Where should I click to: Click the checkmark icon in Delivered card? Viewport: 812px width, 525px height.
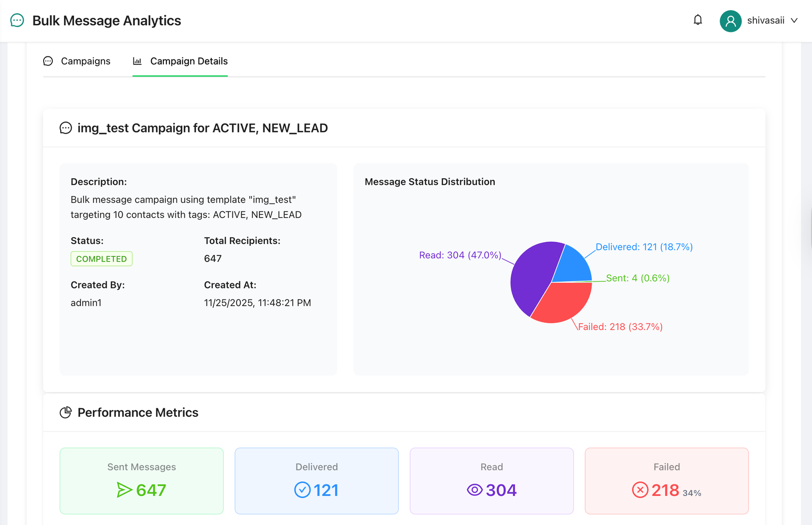[302, 490]
